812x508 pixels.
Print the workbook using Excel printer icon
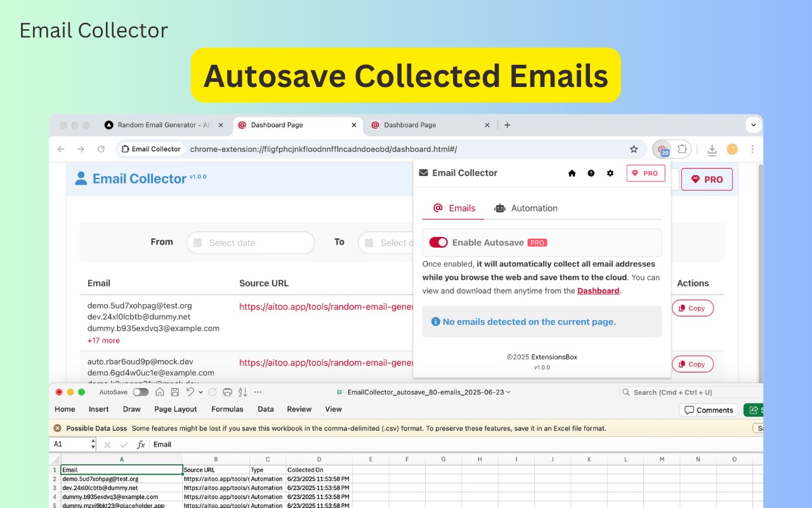tap(228, 392)
